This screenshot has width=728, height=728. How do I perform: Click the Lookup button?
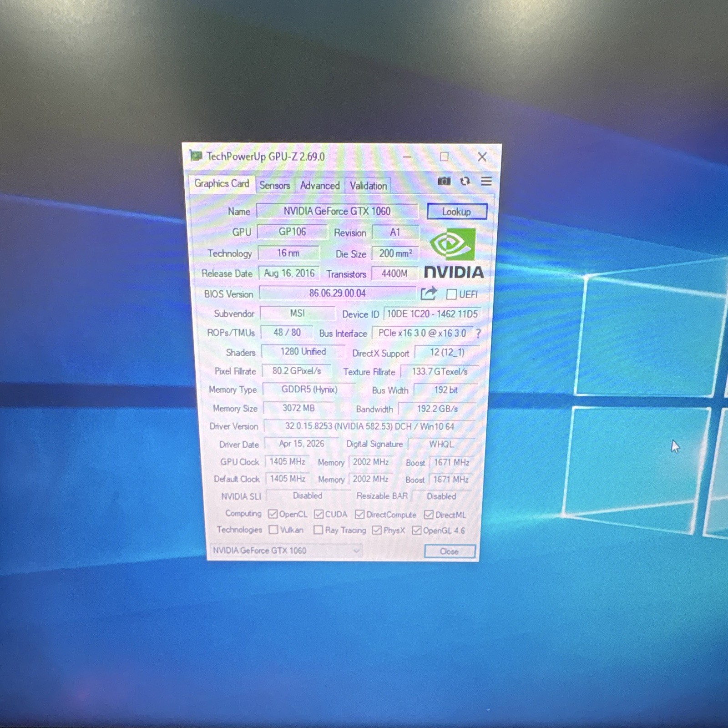point(457,212)
